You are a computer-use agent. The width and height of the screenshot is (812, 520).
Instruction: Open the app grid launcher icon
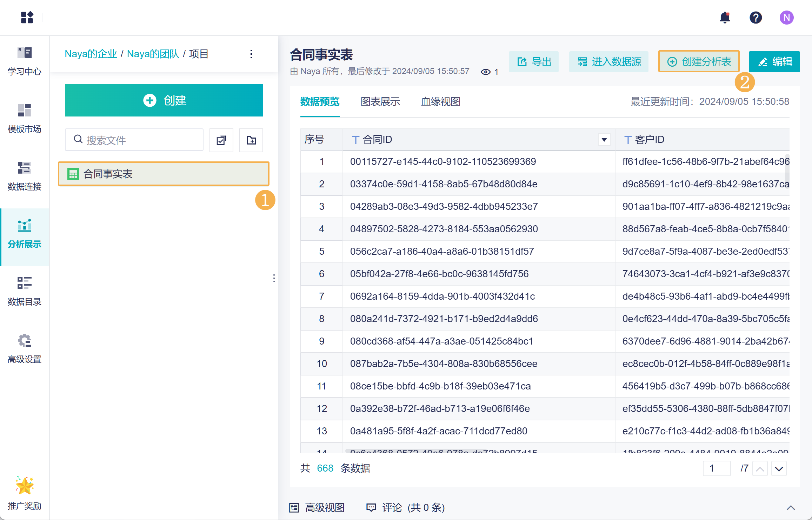pyautogui.click(x=27, y=18)
